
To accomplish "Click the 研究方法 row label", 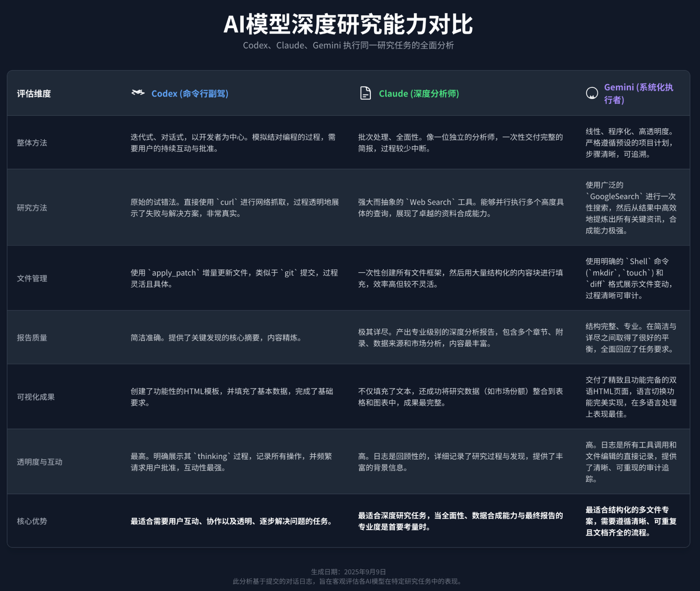I will [31, 208].
